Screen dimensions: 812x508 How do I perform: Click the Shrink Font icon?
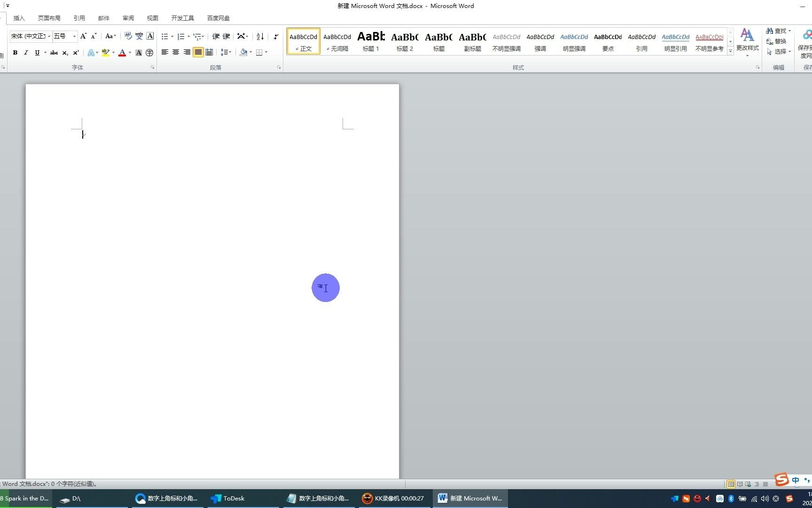coord(94,36)
